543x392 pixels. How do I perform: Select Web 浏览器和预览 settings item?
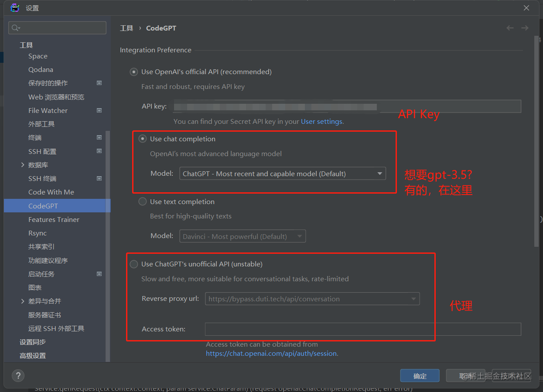coord(56,97)
